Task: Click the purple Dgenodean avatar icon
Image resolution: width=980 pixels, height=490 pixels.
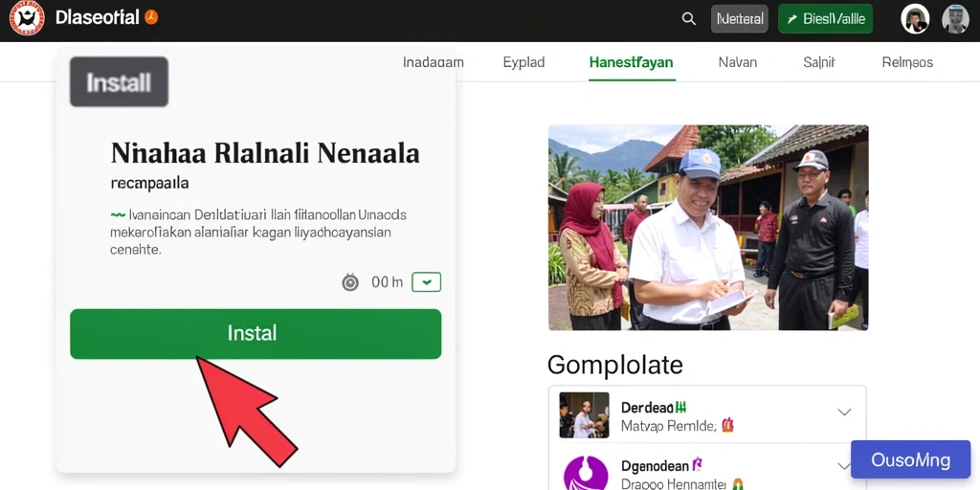Action: pos(586,474)
